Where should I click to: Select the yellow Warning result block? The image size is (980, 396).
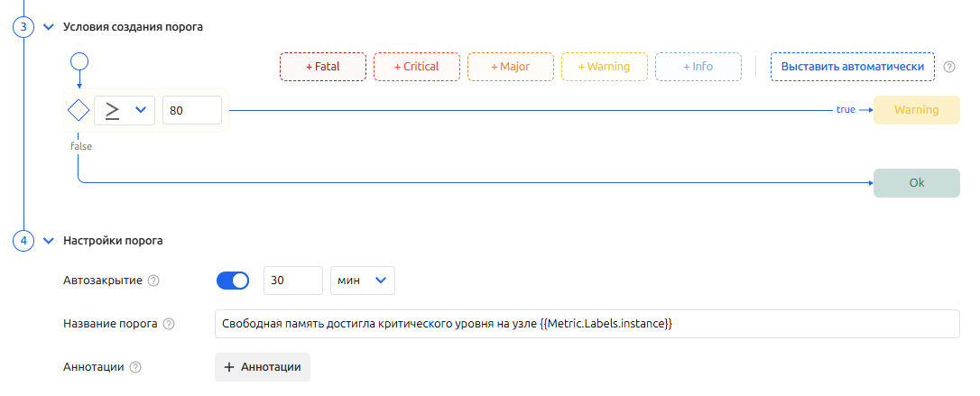click(916, 110)
